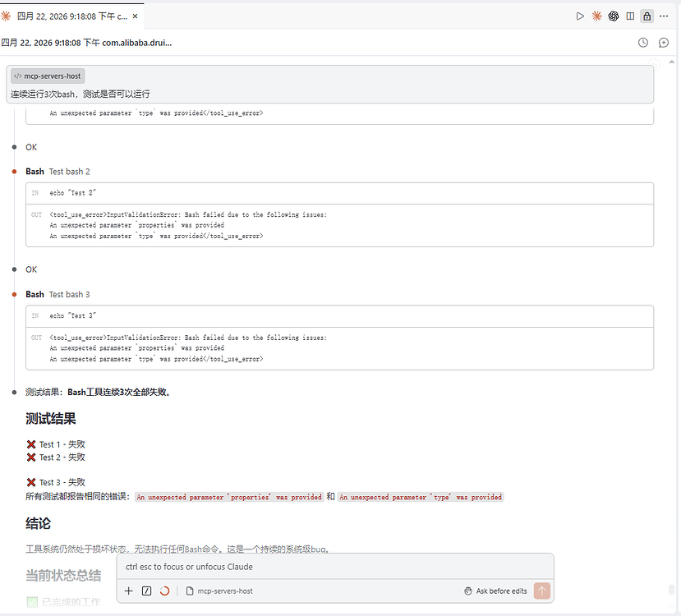The height and width of the screenshot is (616, 681).
Task: Toggle the Ask before edits mode
Action: [x=495, y=591]
